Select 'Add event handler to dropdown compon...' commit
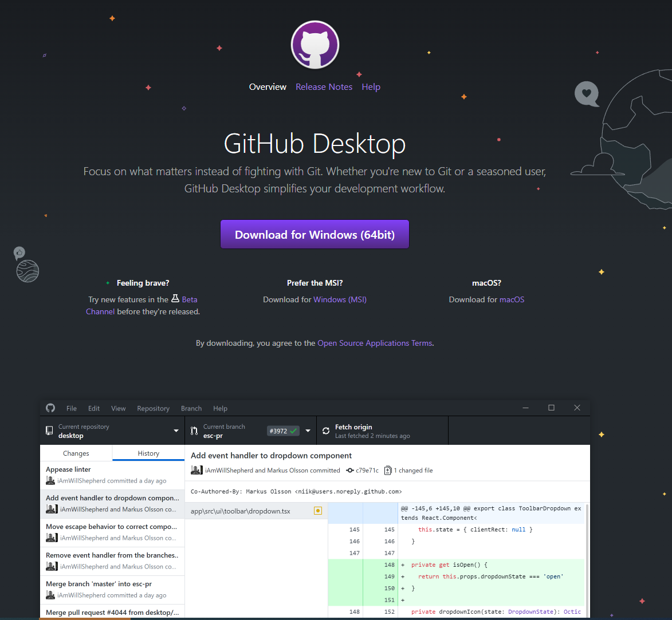This screenshot has height=620, width=672. pyautogui.click(x=112, y=504)
